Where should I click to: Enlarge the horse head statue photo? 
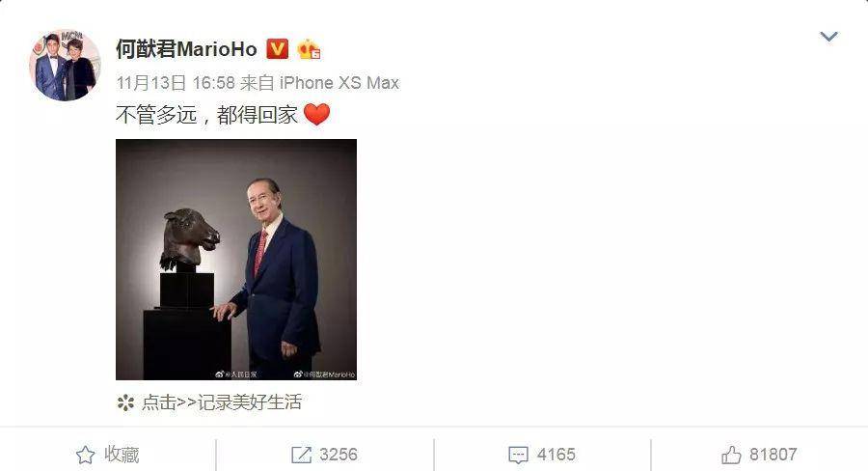click(236, 260)
